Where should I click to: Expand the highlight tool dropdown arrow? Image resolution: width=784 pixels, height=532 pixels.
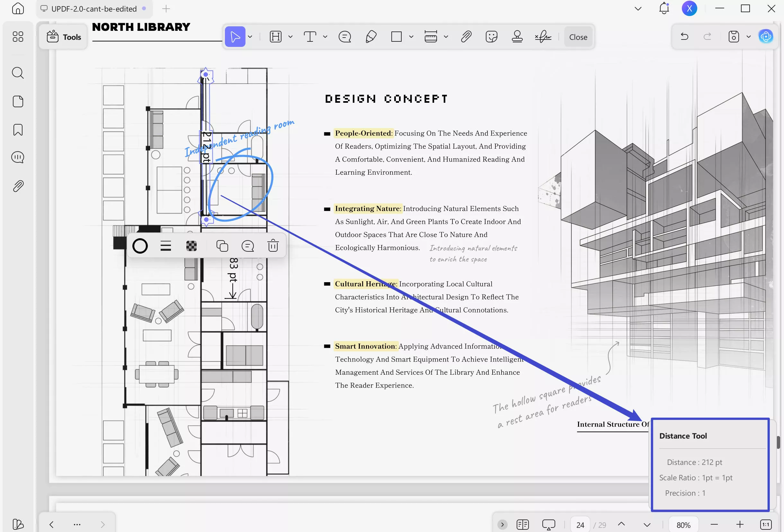290,36
